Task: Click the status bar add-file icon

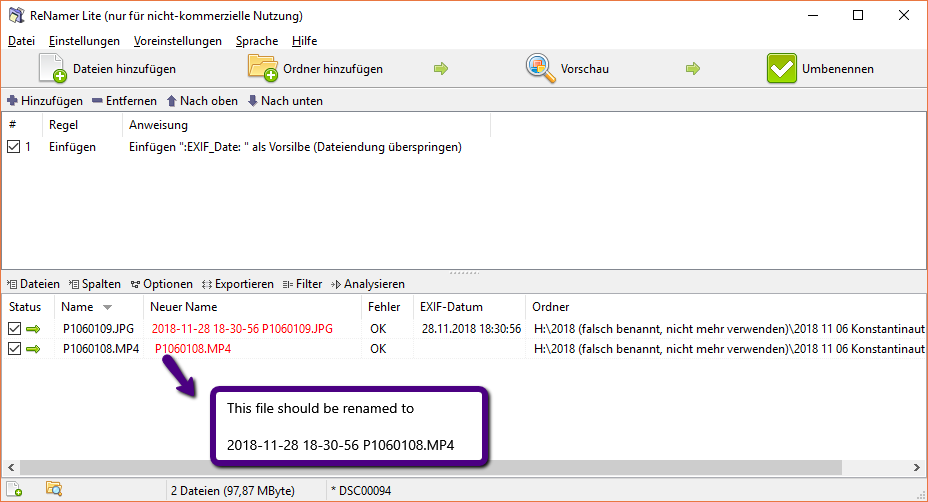Action: 14,490
